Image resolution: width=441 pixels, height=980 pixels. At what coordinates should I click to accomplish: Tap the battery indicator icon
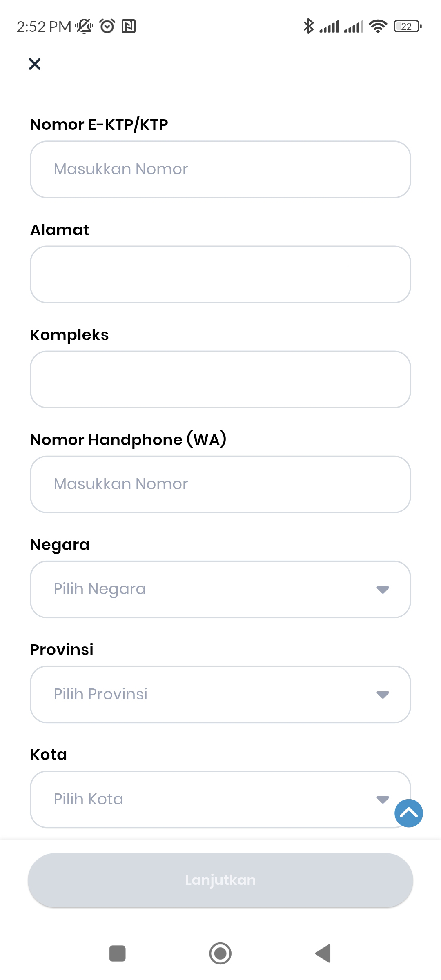[408, 27]
